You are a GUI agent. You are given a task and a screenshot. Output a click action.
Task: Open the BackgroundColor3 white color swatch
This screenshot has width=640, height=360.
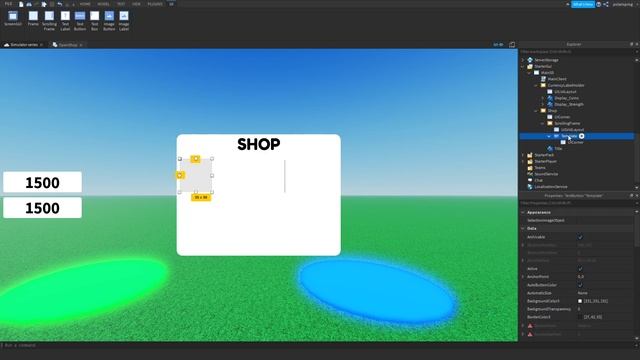580,301
